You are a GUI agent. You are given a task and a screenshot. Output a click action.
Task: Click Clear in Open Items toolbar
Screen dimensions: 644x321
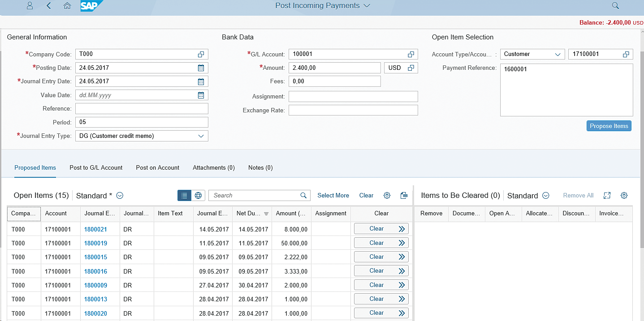tap(366, 195)
